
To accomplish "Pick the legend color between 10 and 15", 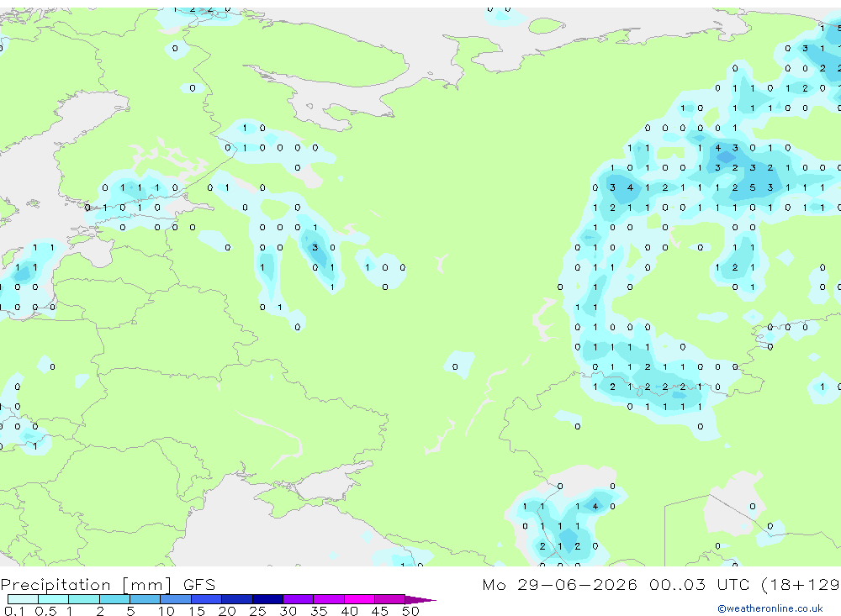I will tap(176, 599).
